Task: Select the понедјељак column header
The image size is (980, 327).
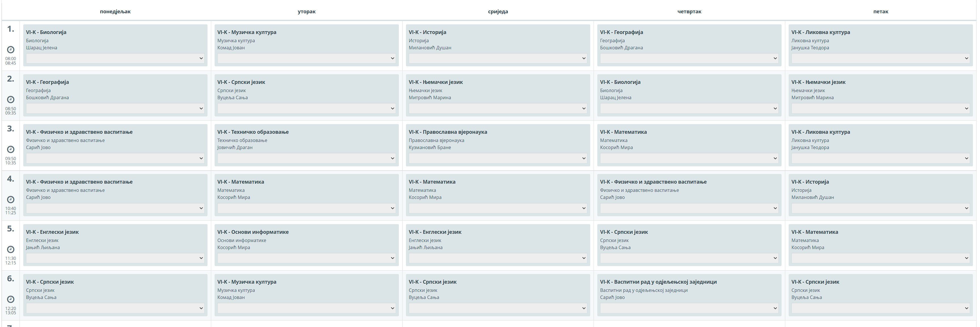Action: click(115, 11)
